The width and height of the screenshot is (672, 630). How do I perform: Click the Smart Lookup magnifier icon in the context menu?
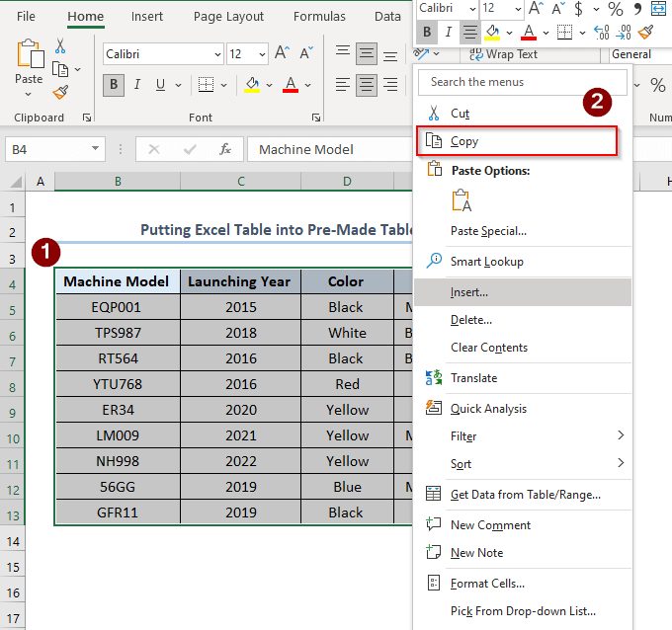click(433, 262)
